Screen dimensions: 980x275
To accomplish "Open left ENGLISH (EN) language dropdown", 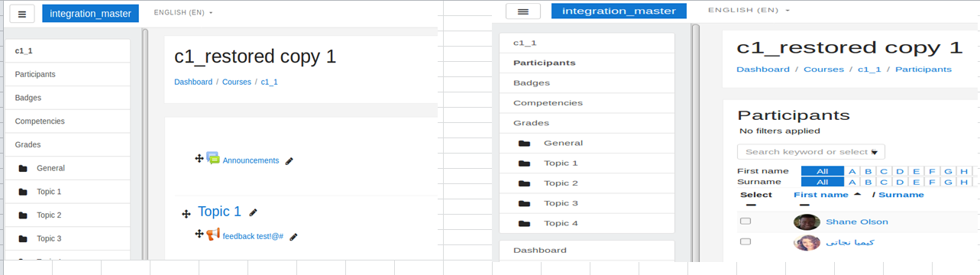I will click(x=183, y=13).
